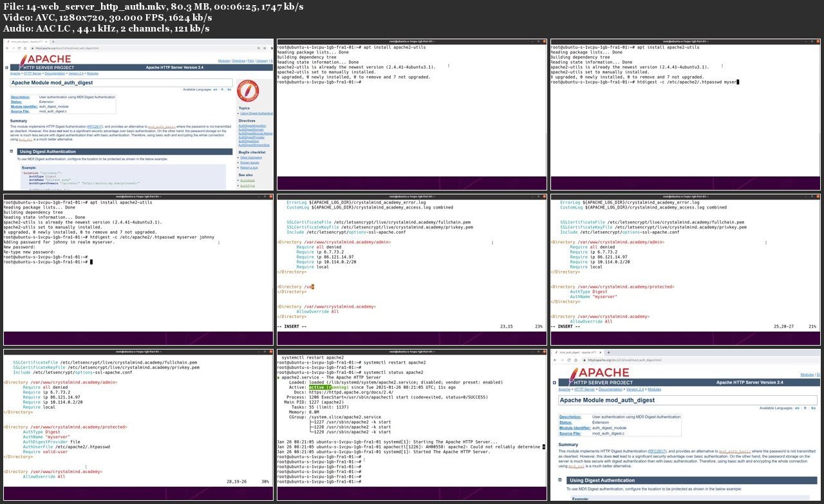Click the address bar URL in last frame

pos(624,360)
